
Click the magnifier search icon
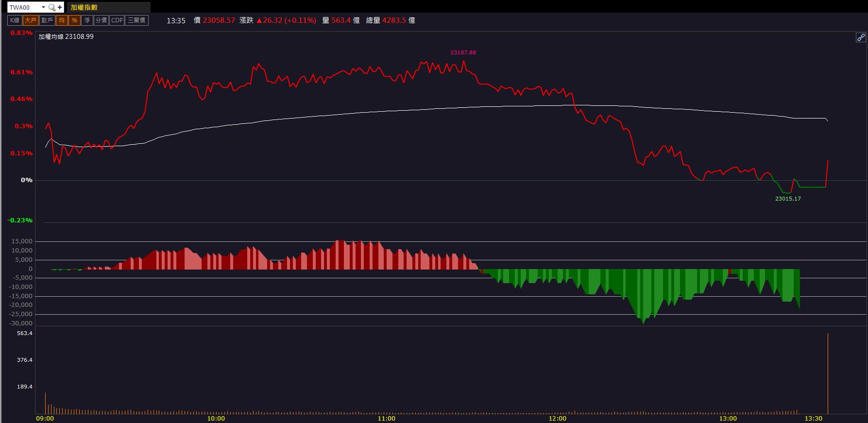point(51,7)
